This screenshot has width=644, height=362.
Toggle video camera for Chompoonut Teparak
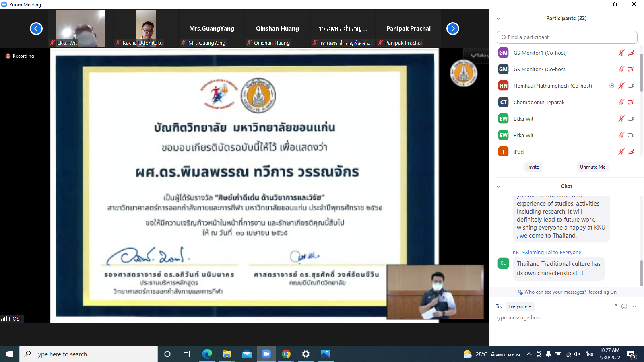point(631,102)
